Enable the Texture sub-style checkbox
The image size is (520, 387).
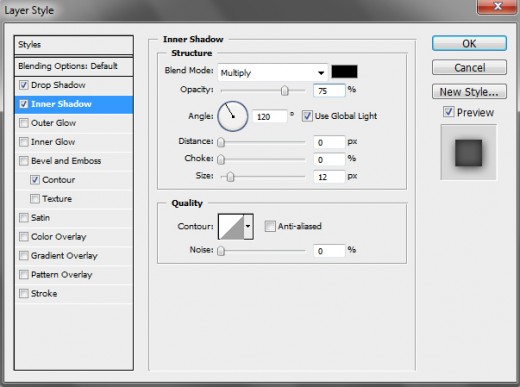click(35, 199)
